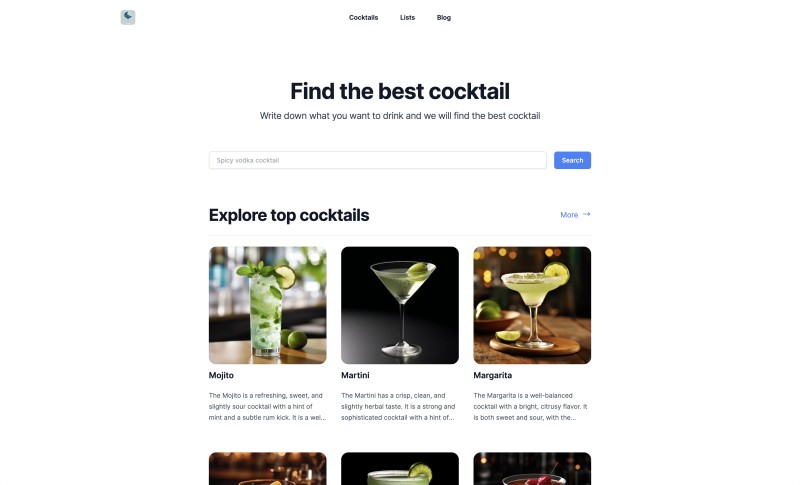Click the site logo icon
The image size is (800, 485).
(128, 17)
